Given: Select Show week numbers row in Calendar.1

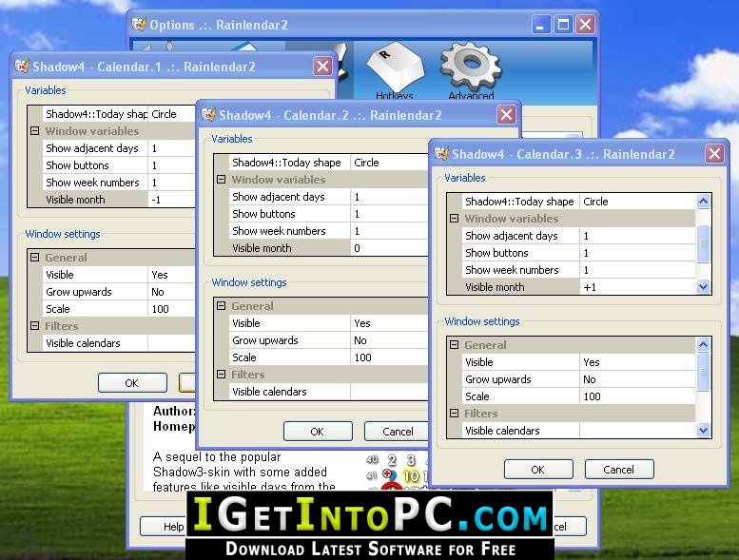Looking at the screenshot, I should [x=119, y=182].
